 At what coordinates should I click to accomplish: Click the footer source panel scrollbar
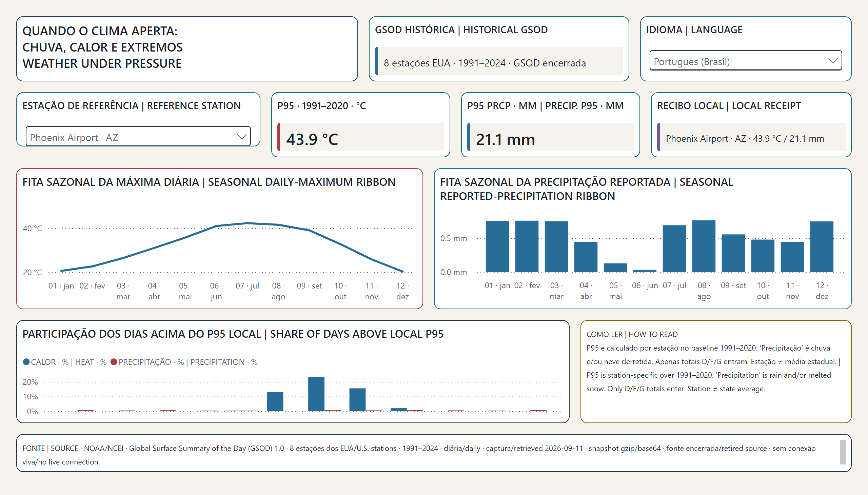tap(843, 452)
